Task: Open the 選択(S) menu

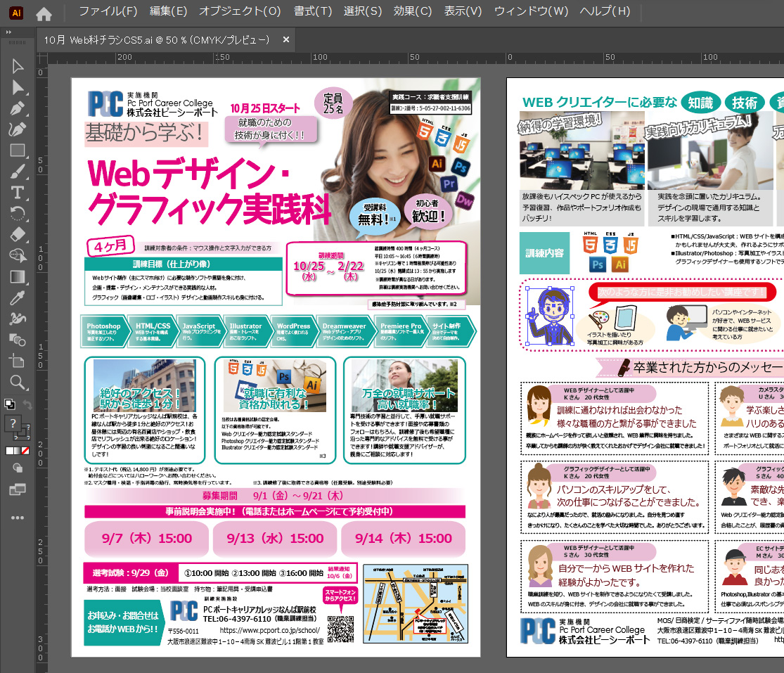Action: click(363, 11)
